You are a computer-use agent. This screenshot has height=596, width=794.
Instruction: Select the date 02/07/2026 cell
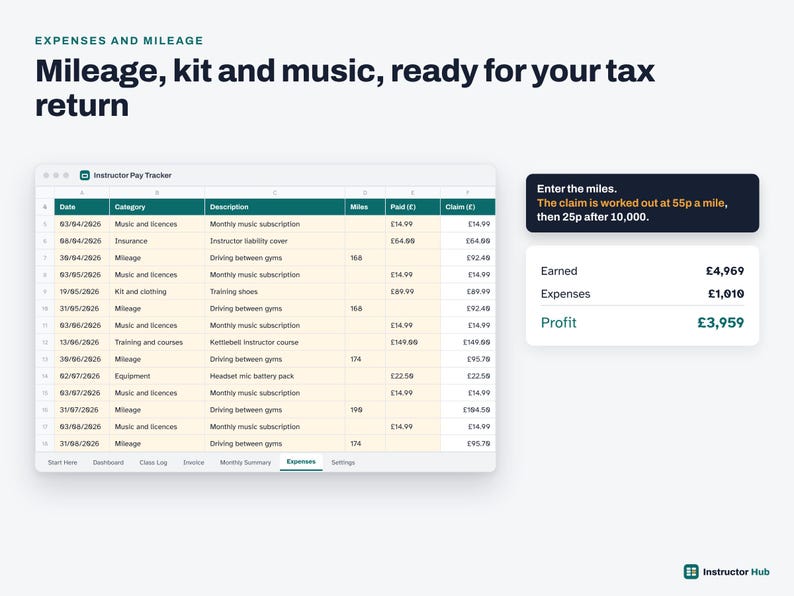(x=82, y=376)
